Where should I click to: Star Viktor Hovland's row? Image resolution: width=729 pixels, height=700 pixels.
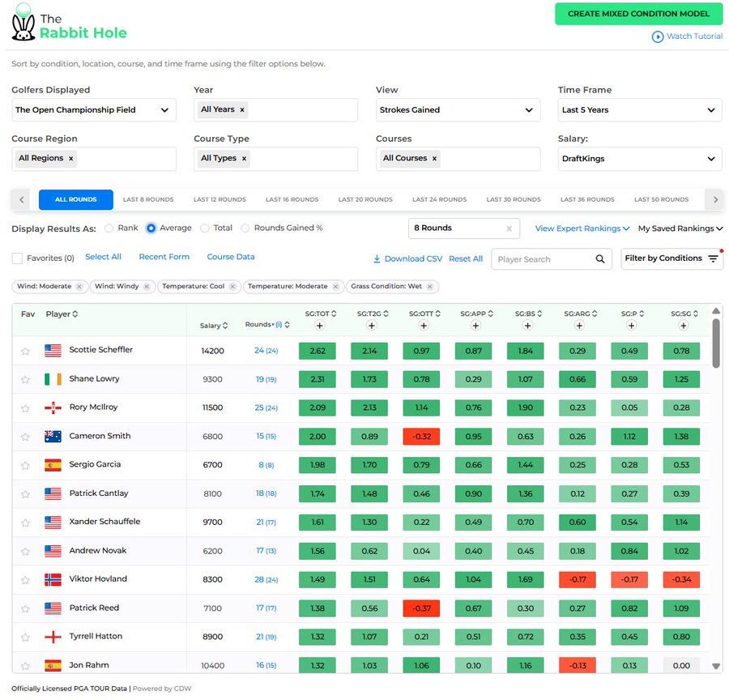[x=25, y=580]
